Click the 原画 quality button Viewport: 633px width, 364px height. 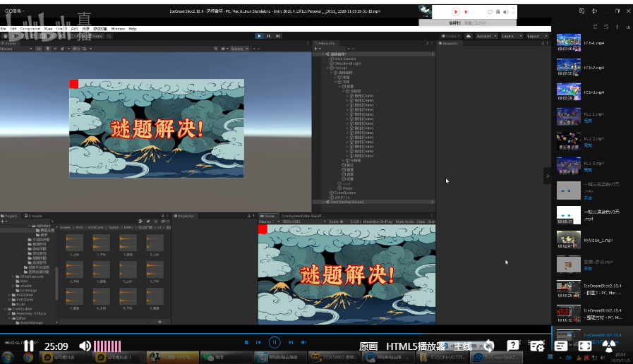tap(368, 346)
